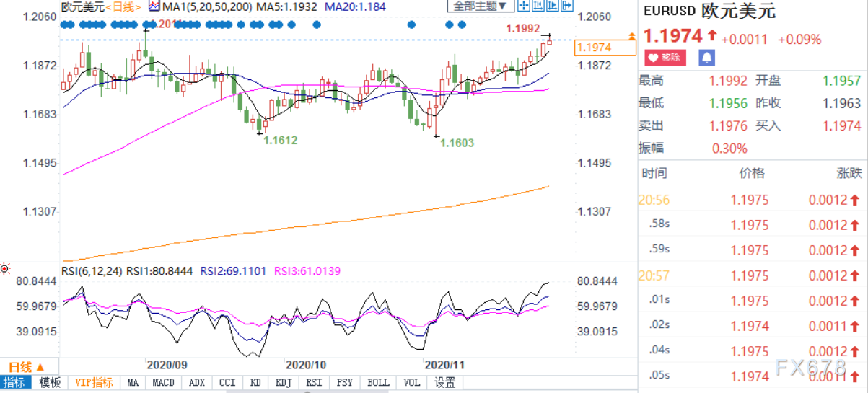The width and height of the screenshot is (868, 393).
Task: Toggle the 移除 favorite heart button
Action: click(x=665, y=57)
